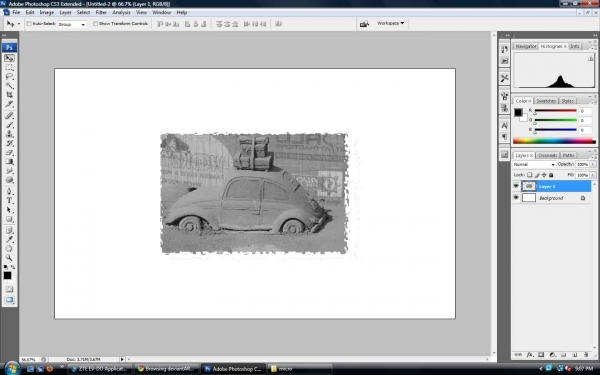Change the screen mode from toolbox
This screenshot has height=375, width=600.
point(9,300)
